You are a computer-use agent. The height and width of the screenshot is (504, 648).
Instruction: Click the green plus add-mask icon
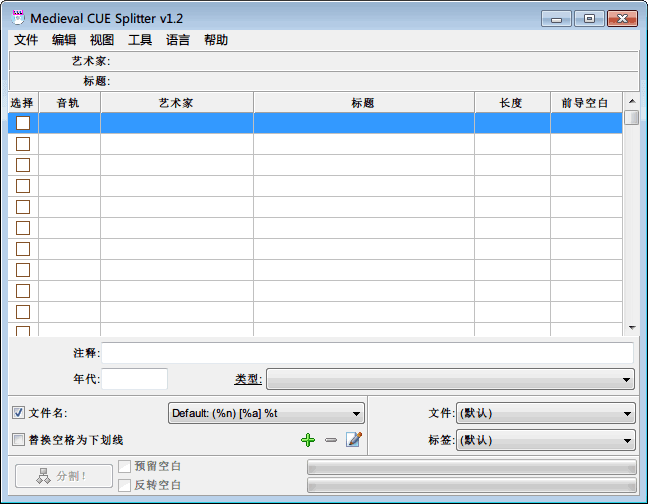pos(308,440)
